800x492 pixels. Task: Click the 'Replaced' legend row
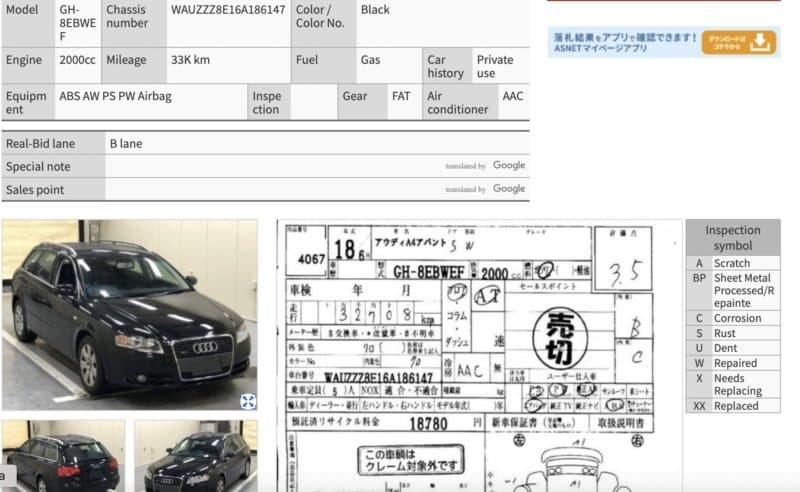(x=733, y=406)
